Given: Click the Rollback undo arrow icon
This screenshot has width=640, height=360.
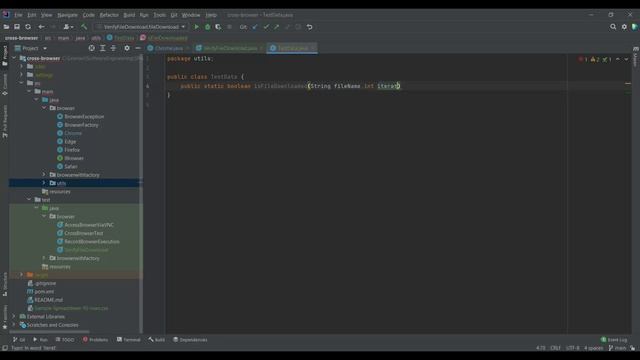Looking at the screenshot, I should pyautogui.click(x=310, y=27).
